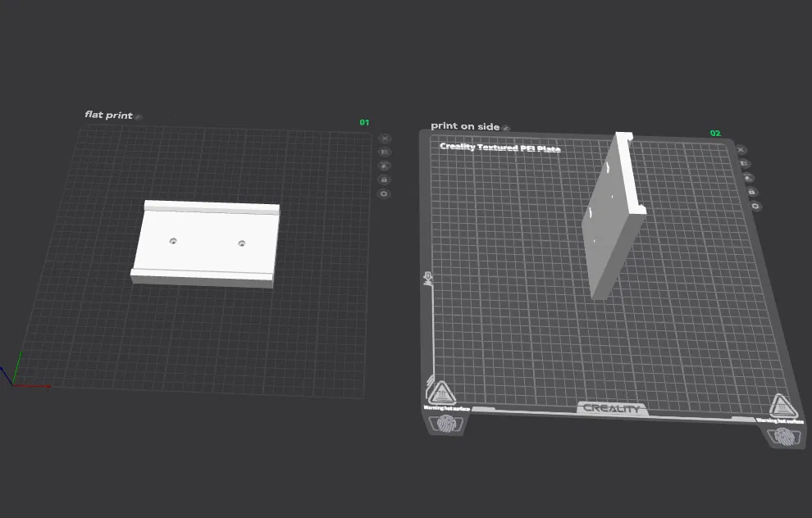
Task: Select the 'print on side' plate label
Action: tap(465, 126)
